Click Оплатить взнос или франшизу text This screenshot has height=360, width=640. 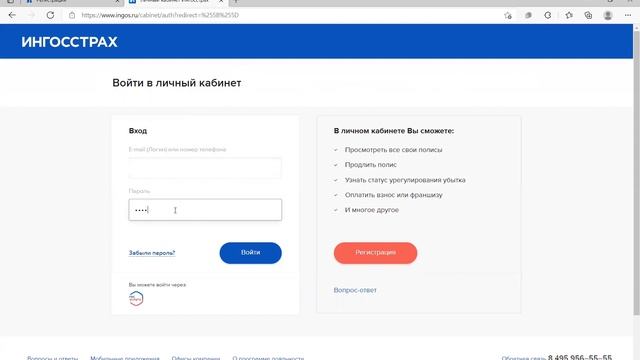[x=393, y=195]
